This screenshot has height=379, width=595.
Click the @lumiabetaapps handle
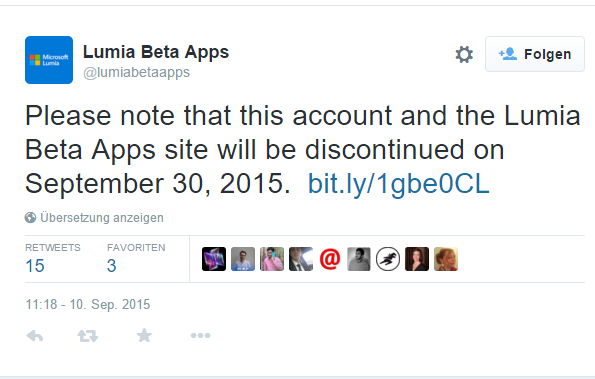click(137, 72)
